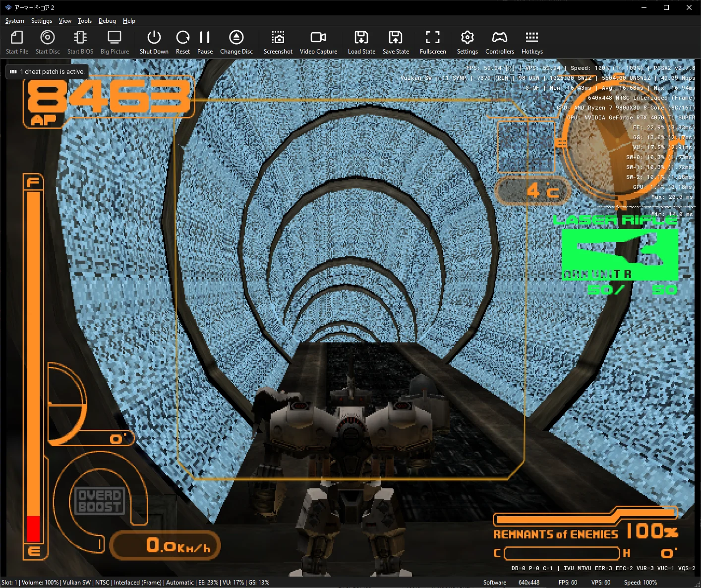The width and height of the screenshot is (701, 588).
Task: Open the Settings menu in menu bar
Action: (42, 21)
